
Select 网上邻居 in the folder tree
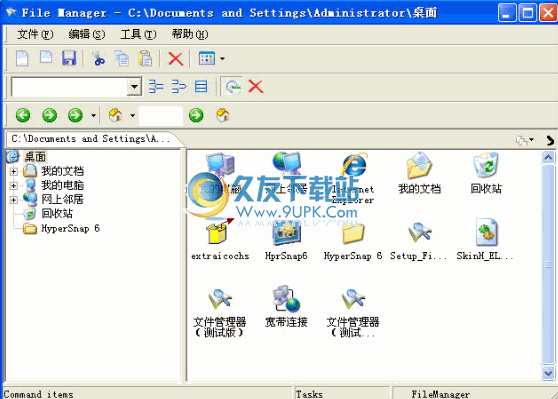pos(63,199)
